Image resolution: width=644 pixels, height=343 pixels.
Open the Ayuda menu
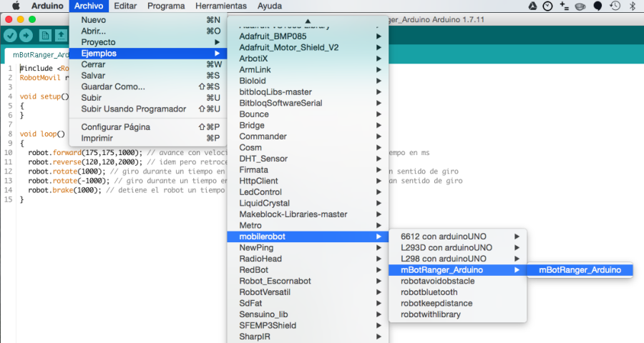click(x=270, y=6)
